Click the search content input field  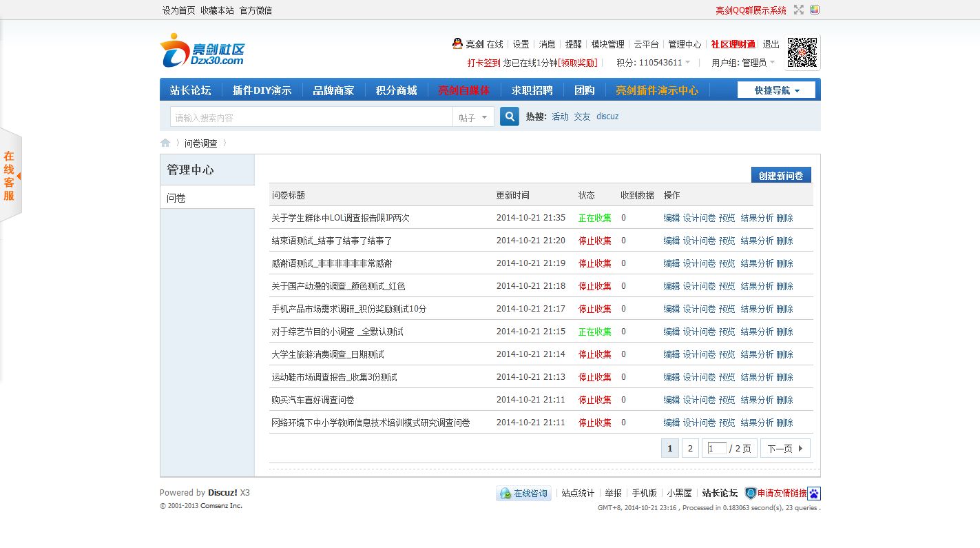311,117
